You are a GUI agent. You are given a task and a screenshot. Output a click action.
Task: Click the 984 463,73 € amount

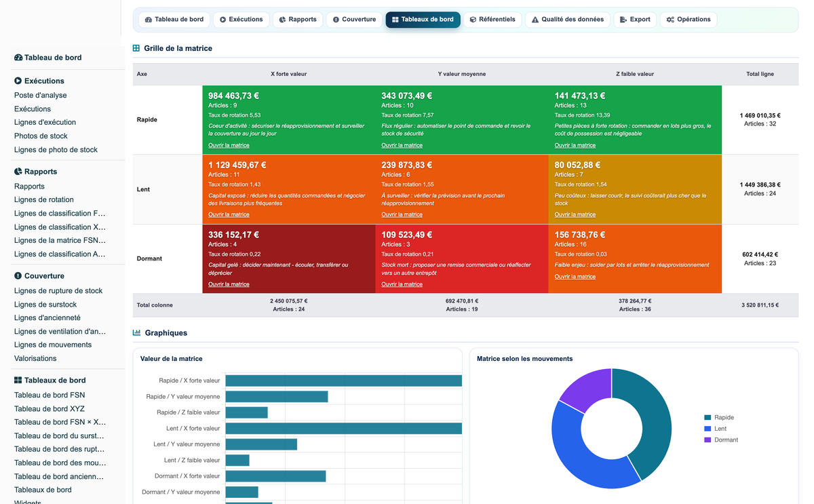tap(235, 96)
